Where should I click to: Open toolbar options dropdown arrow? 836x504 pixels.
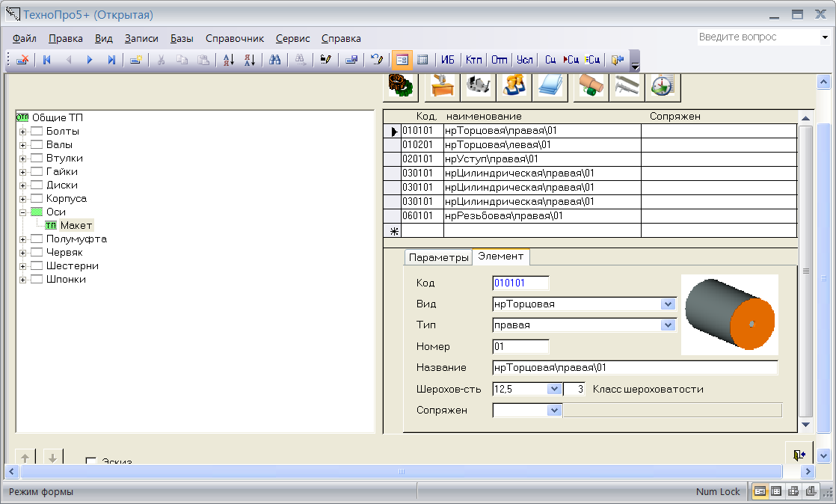[635, 66]
